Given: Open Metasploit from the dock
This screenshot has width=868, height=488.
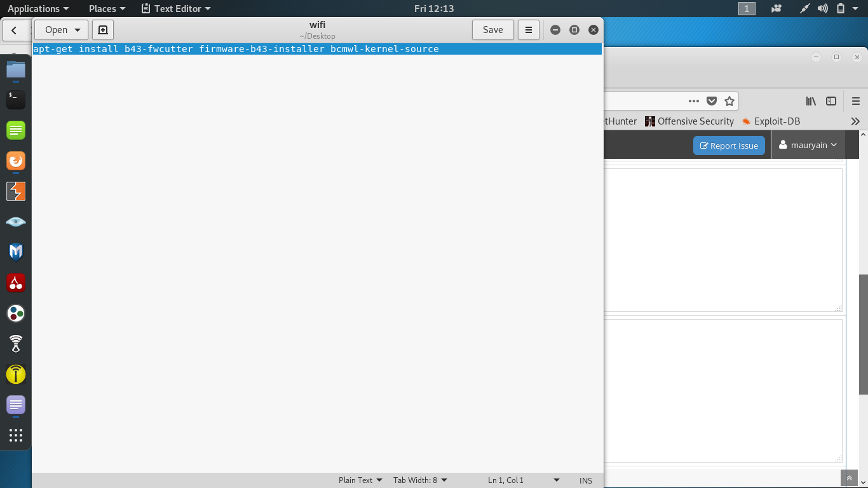Looking at the screenshot, I should 16,252.
